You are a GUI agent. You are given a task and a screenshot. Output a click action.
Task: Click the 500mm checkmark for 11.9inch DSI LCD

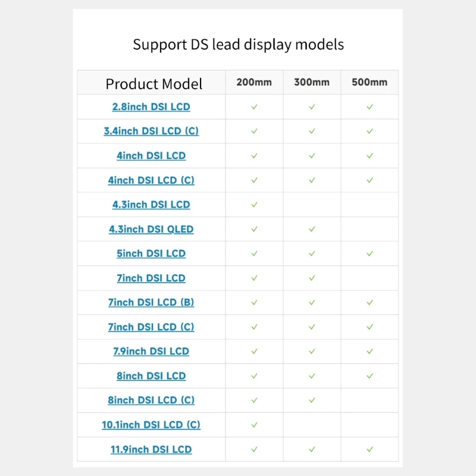tap(369, 449)
